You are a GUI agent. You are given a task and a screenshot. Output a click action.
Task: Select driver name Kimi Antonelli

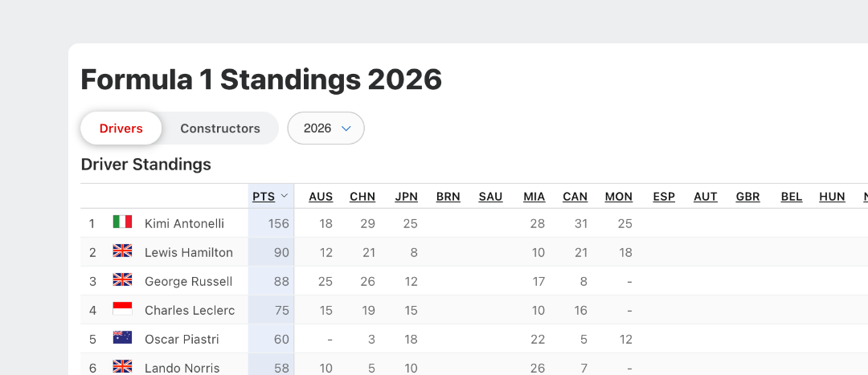coord(184,223)
